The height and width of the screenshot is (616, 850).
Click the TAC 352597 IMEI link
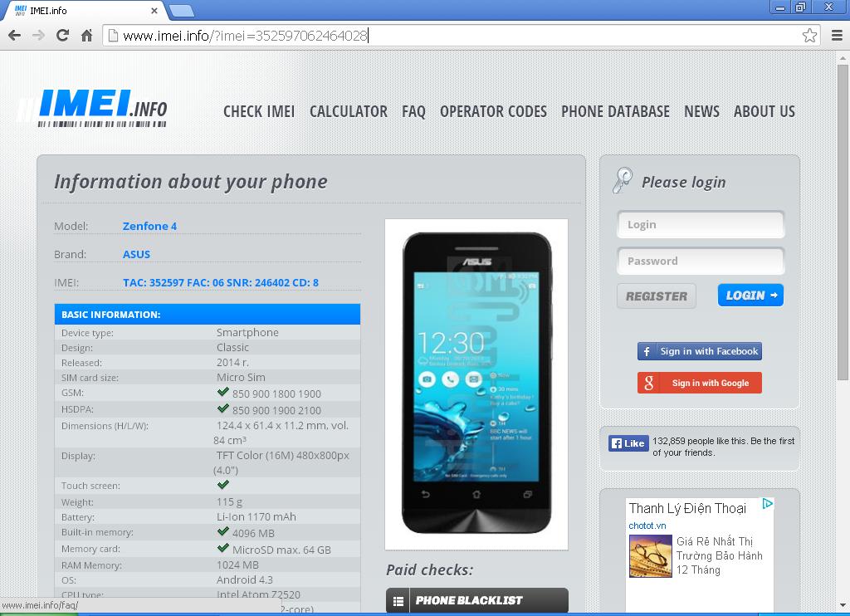tap(221, 282)
